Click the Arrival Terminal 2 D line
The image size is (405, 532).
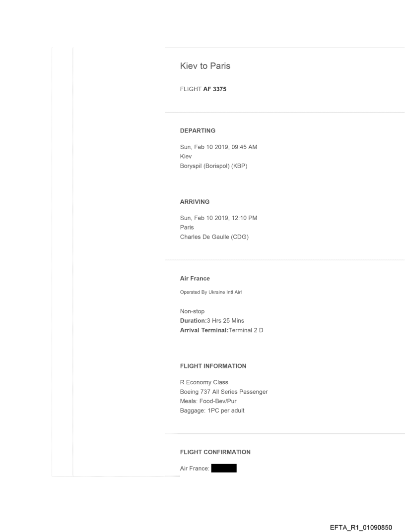coord(221,330)
